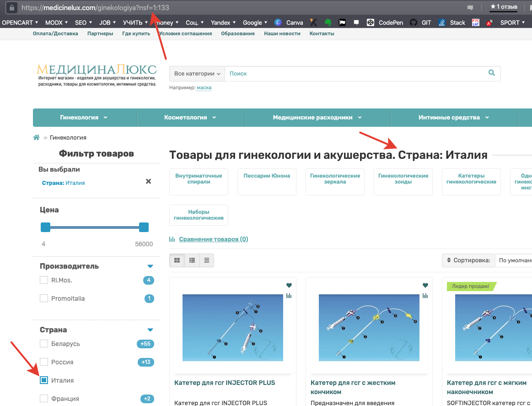532x406 pixels.
Task: Open the Evernote elephant bookmark
Action: 328,22
